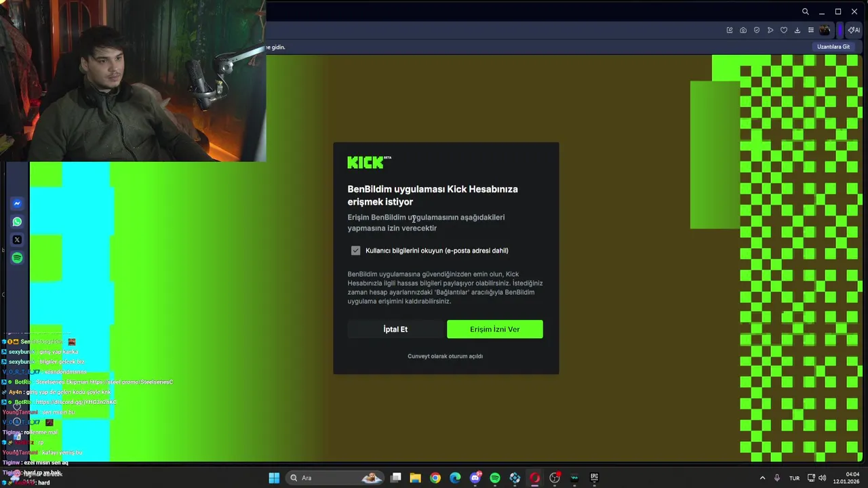Open Easy Setup sliders icon

tap(810, 30)
